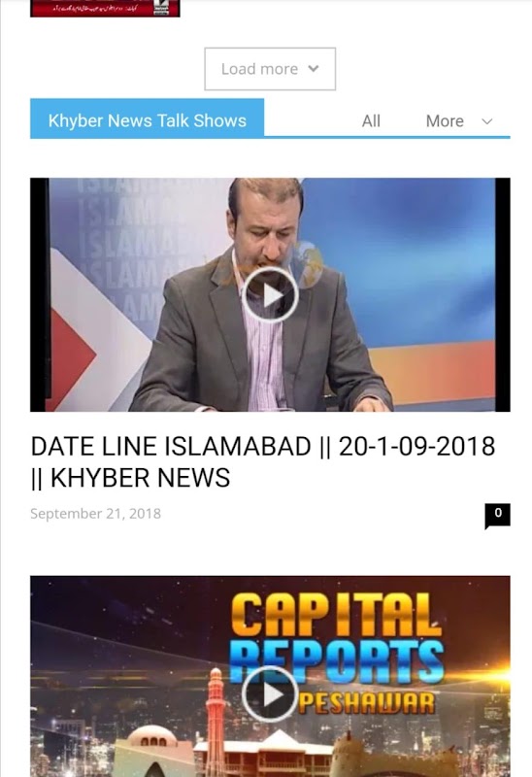Screen dimensions: 532x777
Task: Play the Date Line Islamabad video
Action: point(270,295)
